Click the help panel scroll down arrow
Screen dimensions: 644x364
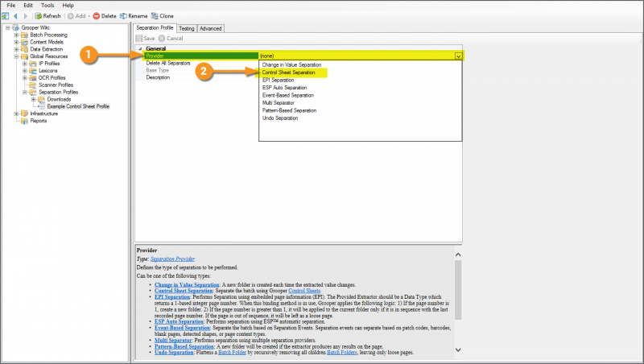pyautogui.click(x=458, y=350)
